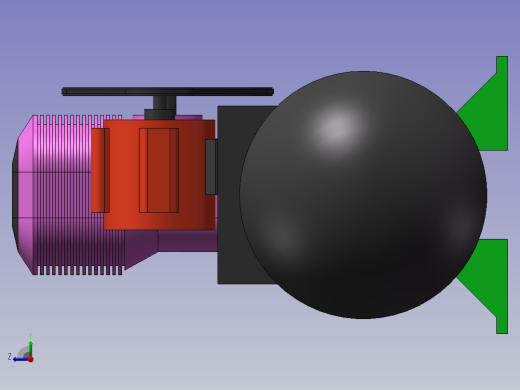Select the large black sphere part

pos(363,195)
